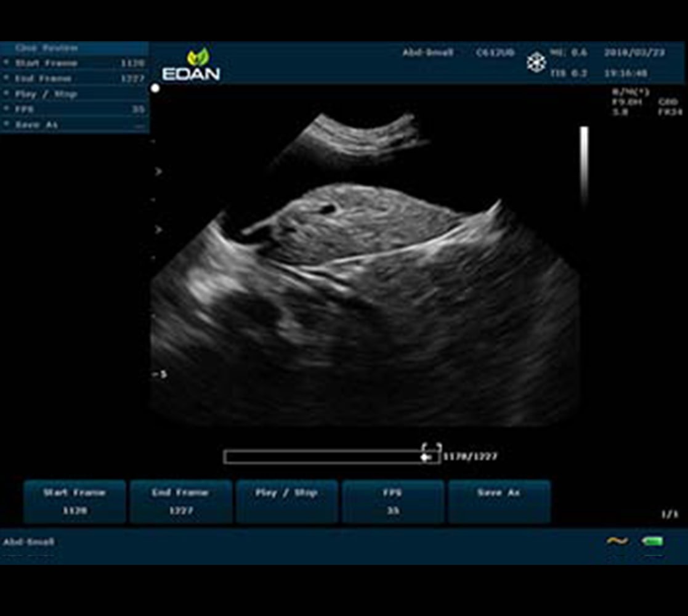The width and height of the screenshot is (688, 616).
Task: Click the -5 depth scale marker
Action: pyautogui.click(x=156, y=373)
